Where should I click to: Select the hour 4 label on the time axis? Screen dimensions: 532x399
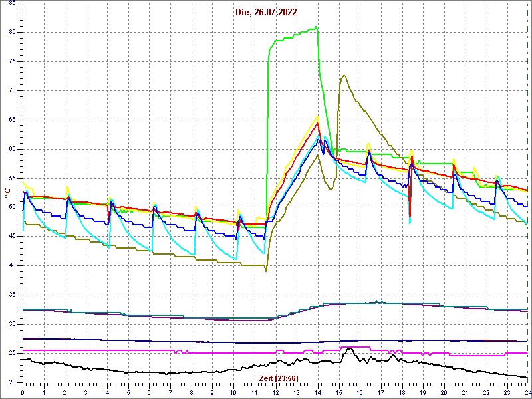pyautogui.click(x=107, y=393)
